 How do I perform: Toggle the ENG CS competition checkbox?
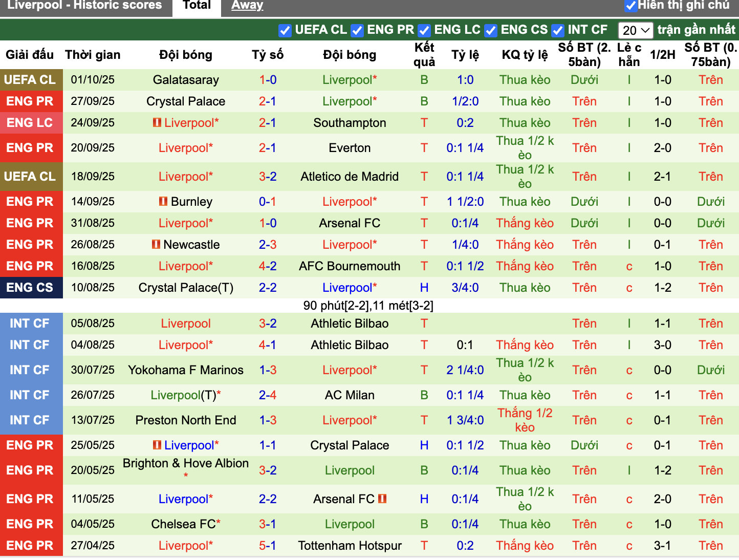[491, 31]
